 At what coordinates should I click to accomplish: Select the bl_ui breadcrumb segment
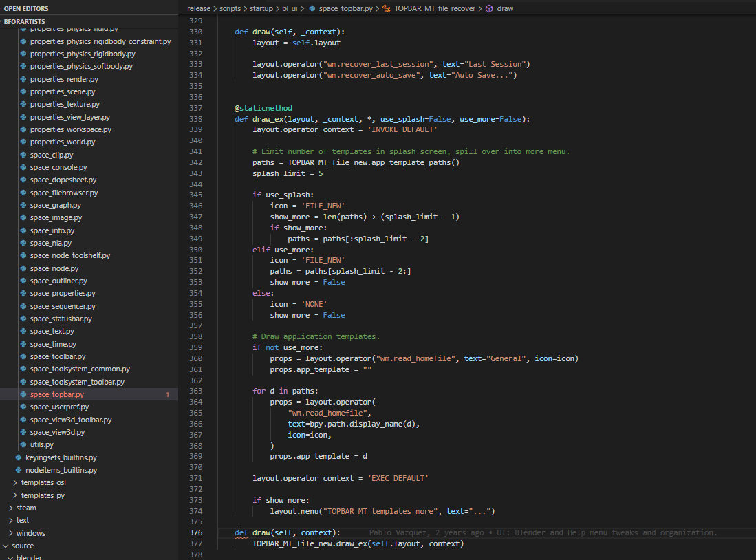click(x=290, y=9)
